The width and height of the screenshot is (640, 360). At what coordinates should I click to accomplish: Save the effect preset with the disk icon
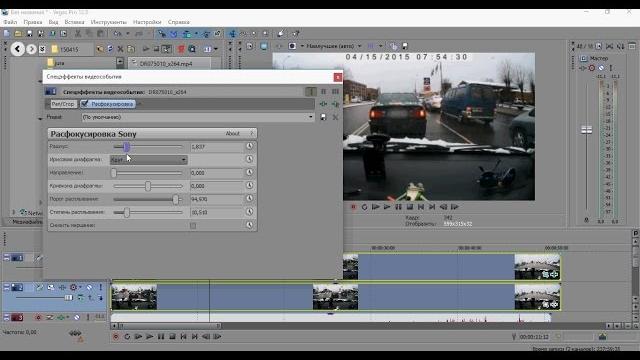point(323,117)
